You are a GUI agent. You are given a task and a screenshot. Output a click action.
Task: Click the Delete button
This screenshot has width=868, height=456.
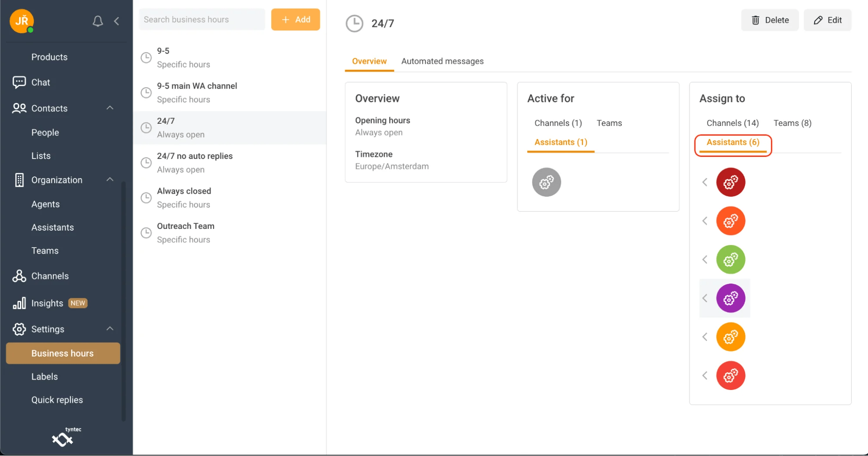pyautogui.click(x=769, y=20)
